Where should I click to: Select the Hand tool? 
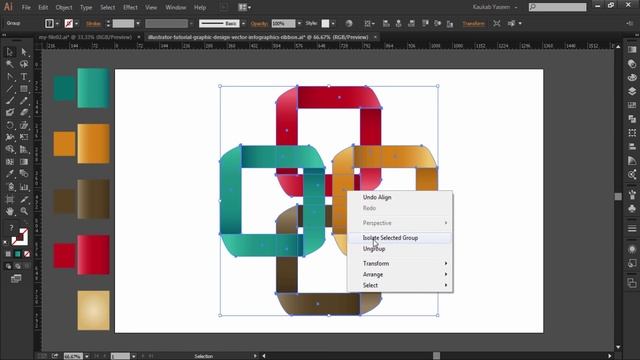(10, 211)
